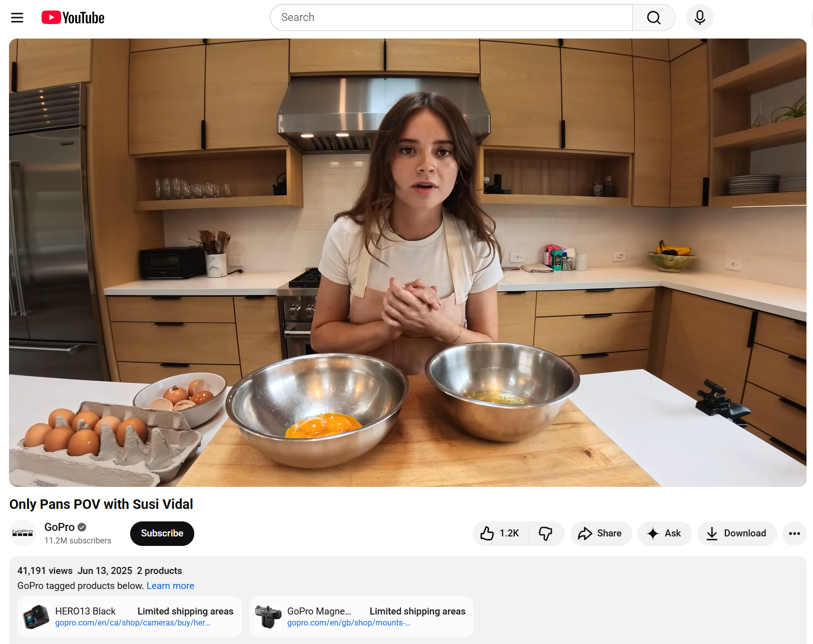Viewport: 813px width, 644px height.
Task: Like the video with the thumbs-up
Action: (487, 533)
